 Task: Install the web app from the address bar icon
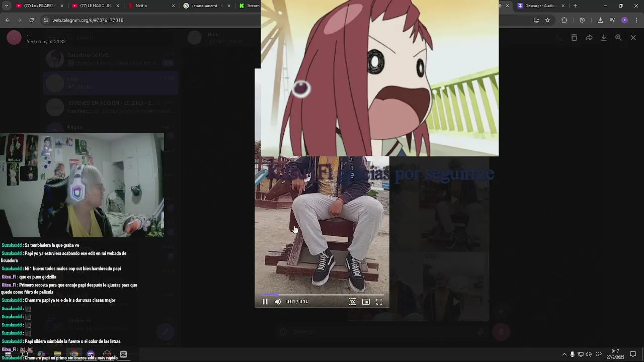(x=536, y=20)
